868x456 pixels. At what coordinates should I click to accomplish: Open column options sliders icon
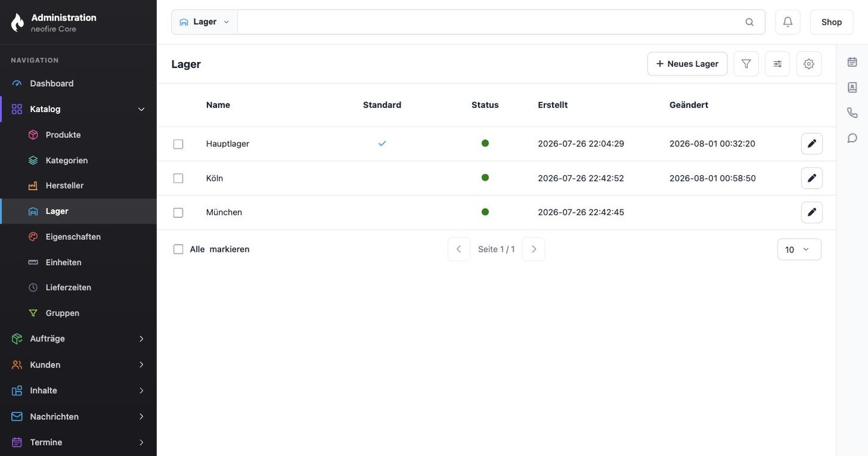tap(778, 64)
